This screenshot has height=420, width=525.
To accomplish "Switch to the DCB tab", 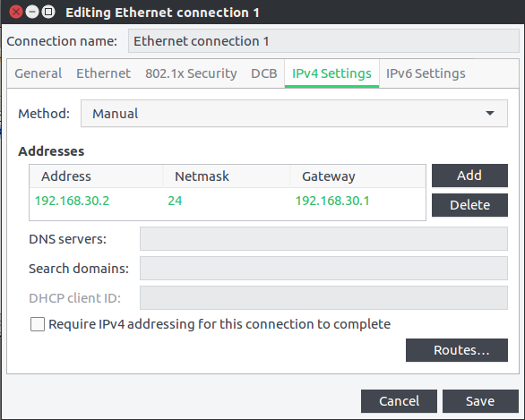I will pos(264,73).
